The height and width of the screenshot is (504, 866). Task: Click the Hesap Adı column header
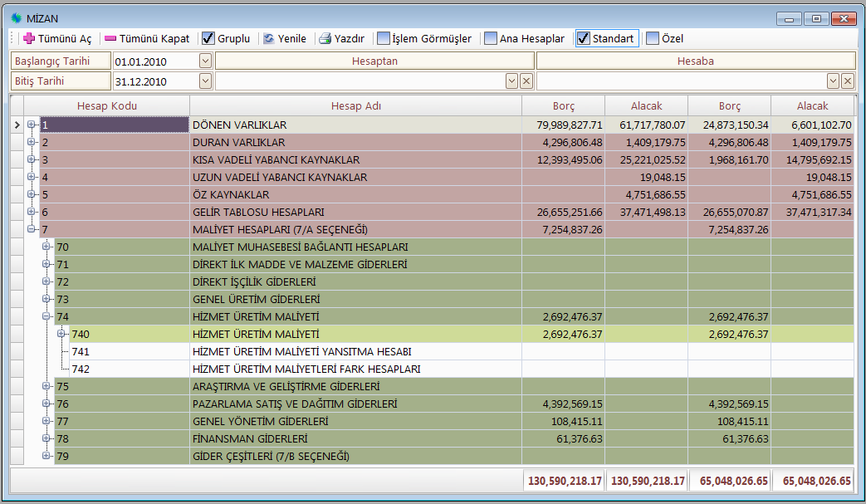(355, 106)
